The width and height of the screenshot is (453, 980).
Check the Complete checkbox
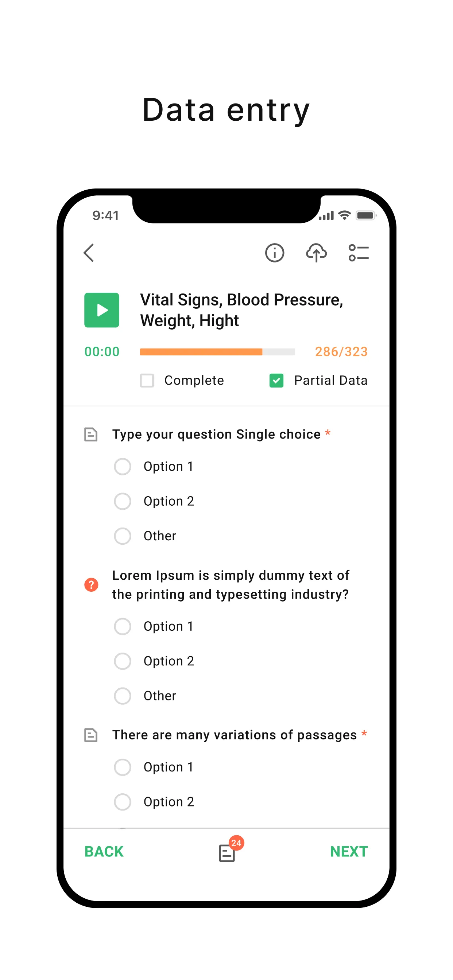tap(147, 380)
